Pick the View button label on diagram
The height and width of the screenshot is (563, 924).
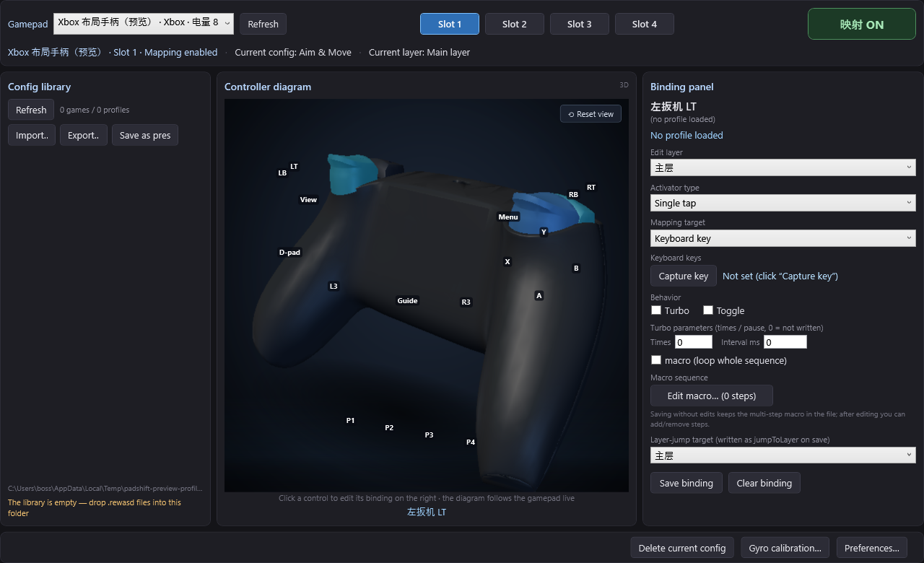pos(308,200)
